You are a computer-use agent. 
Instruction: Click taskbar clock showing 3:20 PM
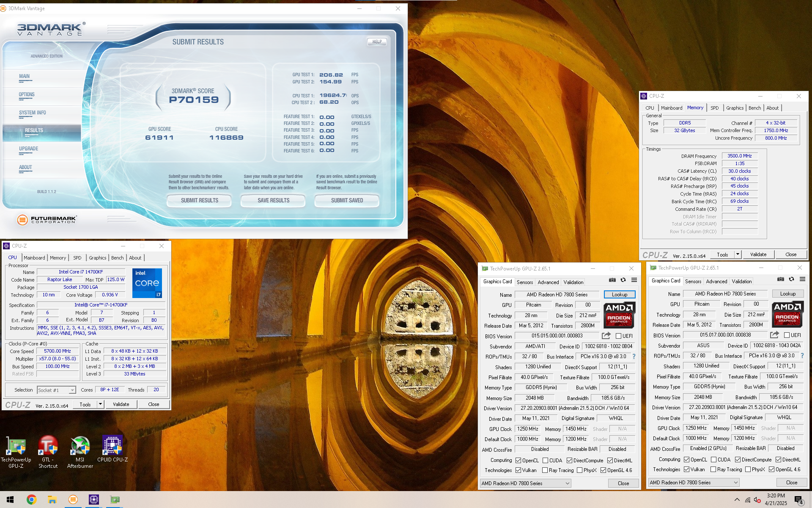[x=776, y=500]
